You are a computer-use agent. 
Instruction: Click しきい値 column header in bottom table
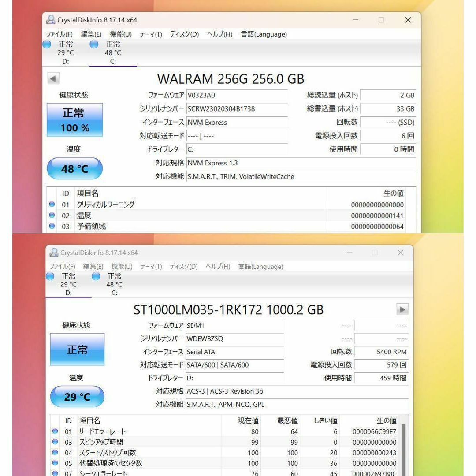325,420
